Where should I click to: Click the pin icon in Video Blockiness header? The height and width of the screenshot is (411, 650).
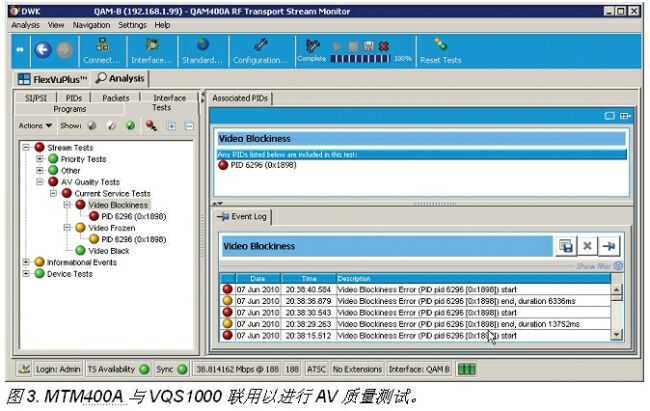click(x=609, y=246)
